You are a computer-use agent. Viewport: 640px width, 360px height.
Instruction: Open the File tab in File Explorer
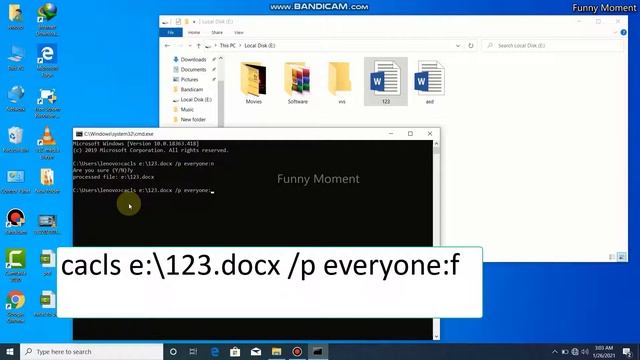(x=171, y=32)
